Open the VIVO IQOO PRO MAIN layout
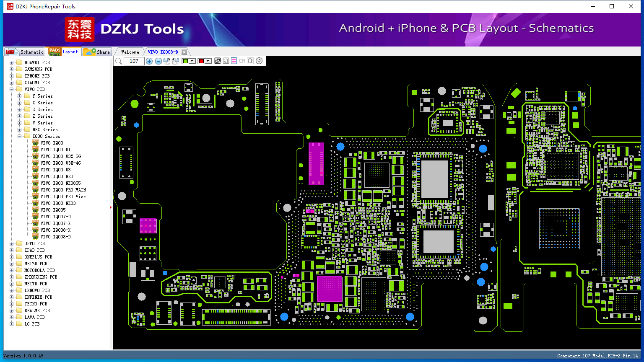The image size is (644, 362). [63, 190]
